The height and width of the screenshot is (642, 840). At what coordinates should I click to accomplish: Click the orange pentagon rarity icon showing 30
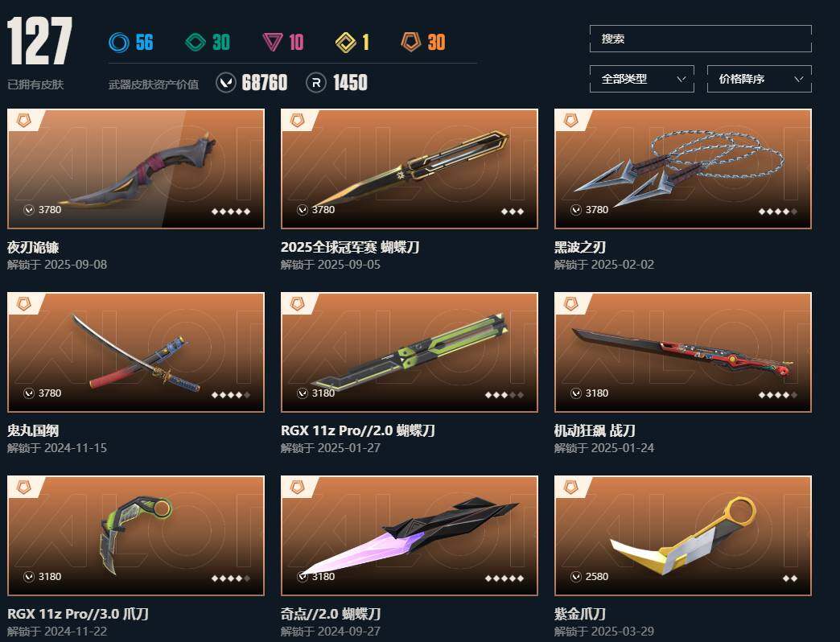[x=411, y=43]
